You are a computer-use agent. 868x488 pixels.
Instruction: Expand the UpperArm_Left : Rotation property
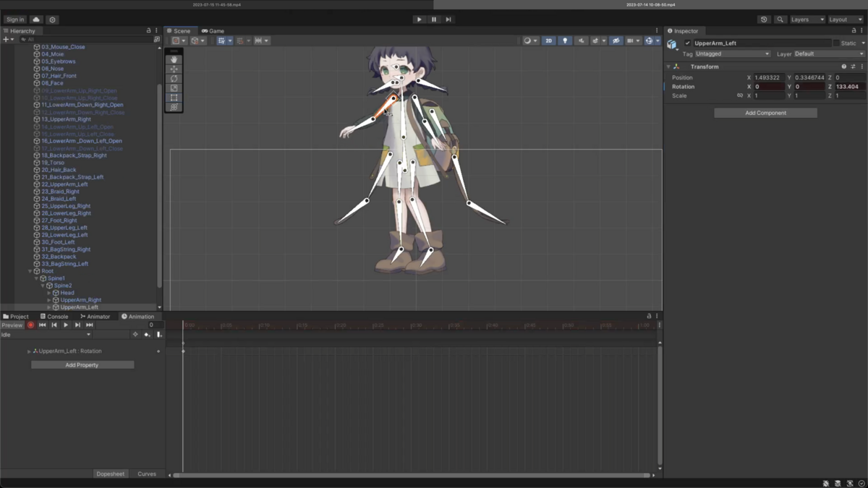(x=30, y=351)
